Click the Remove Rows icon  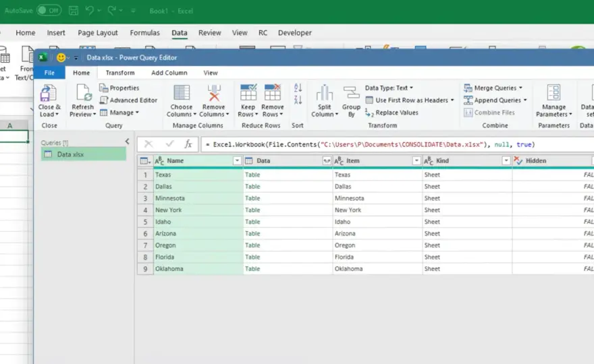(x=273, y=93)
